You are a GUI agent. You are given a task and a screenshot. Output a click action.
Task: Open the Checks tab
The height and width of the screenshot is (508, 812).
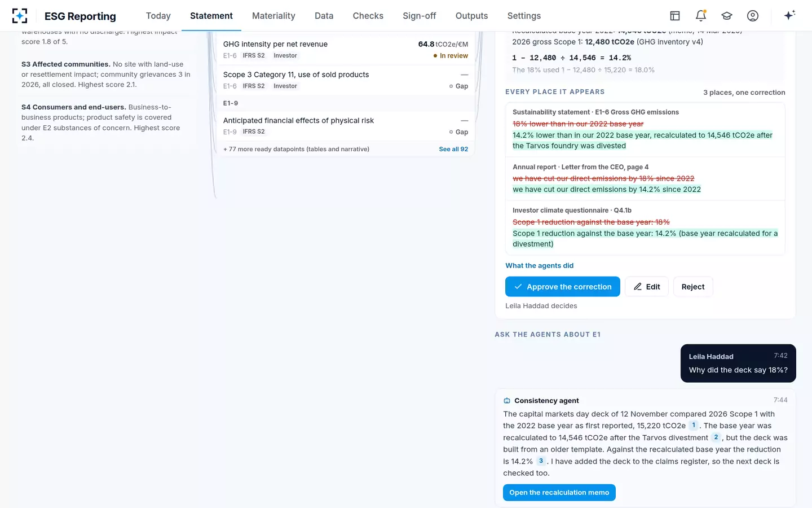(x=368, y=16)
